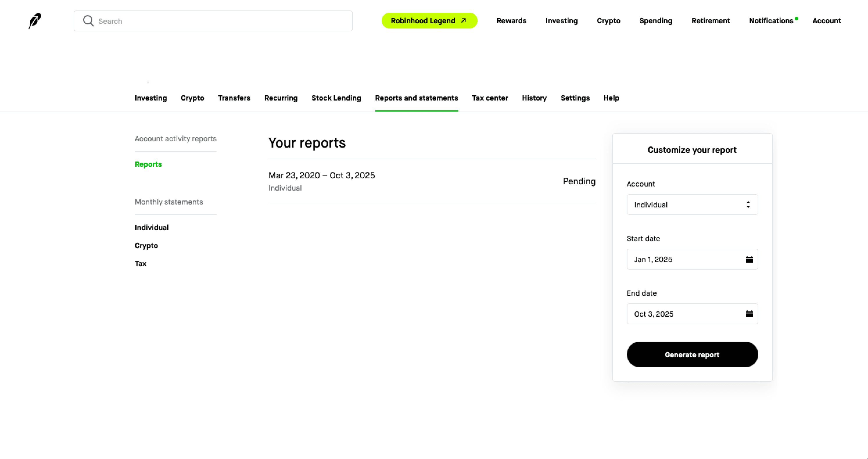Viewport: 868px width, 459px height.
Task: Click the Start date field Jan 1, 2025
Action: [x=681, y=259]
